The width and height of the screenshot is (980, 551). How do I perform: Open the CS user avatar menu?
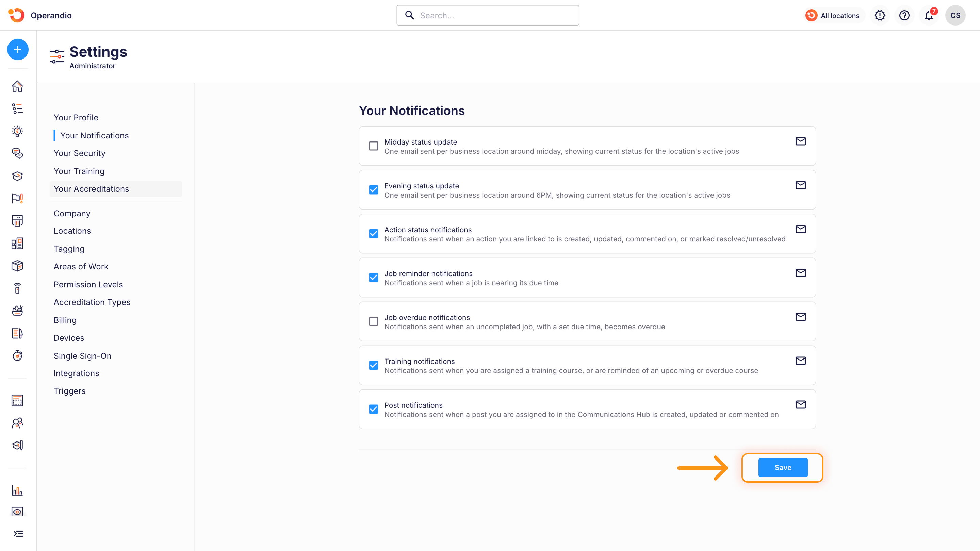coord(955,15)
